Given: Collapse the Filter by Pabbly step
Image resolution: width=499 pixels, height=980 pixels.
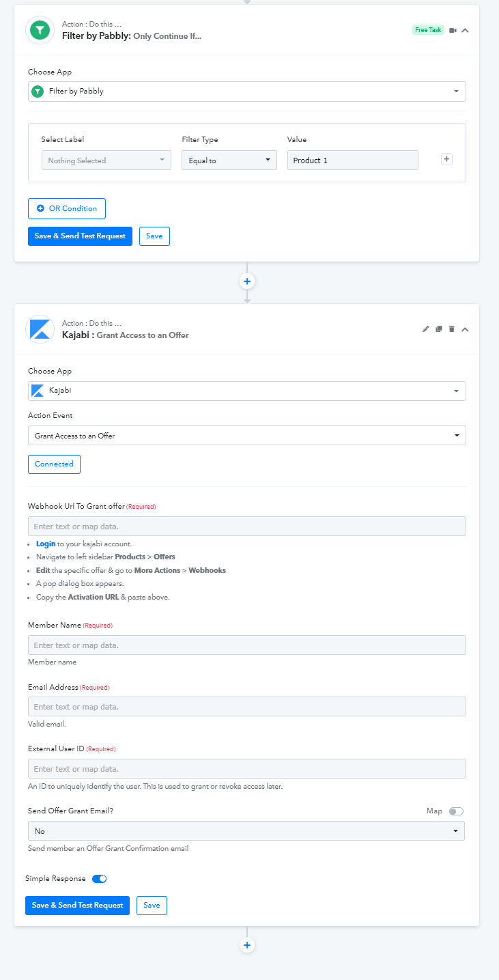Looking at the screenshot, I should tap(465, 30).
